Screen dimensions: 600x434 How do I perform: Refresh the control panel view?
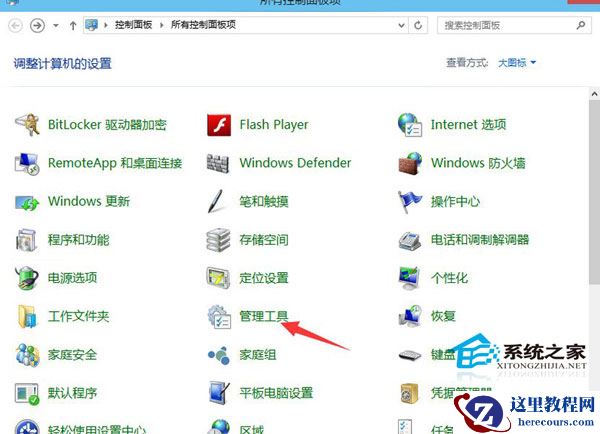coord(418,25)
